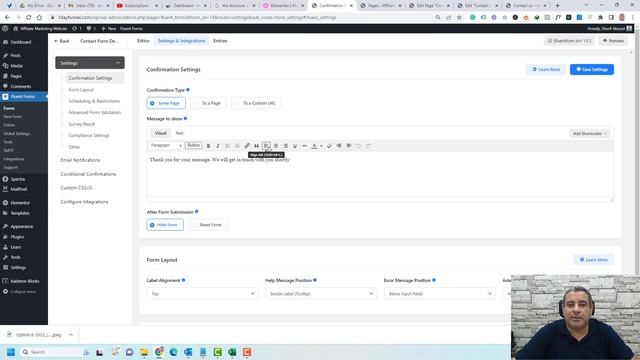Align message text left
The height and width of the screenshot is (360, 640).
266,146
